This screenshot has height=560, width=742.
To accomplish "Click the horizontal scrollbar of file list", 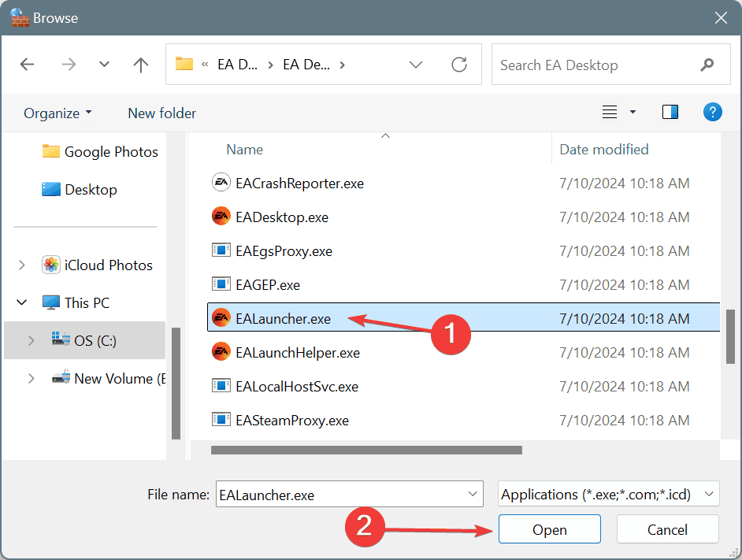I will pyautogui.click(x=366, y=451).
